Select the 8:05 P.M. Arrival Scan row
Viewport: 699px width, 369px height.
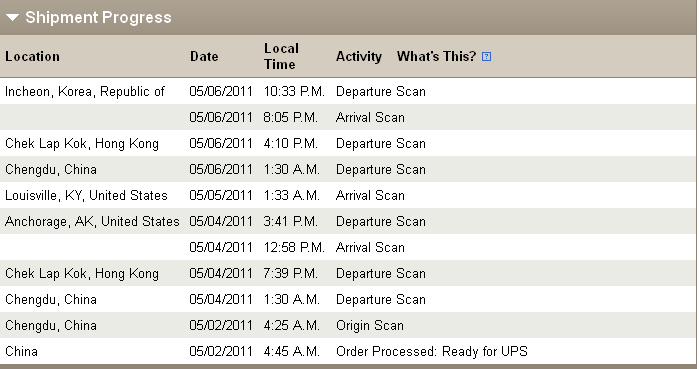click(348, 117)
